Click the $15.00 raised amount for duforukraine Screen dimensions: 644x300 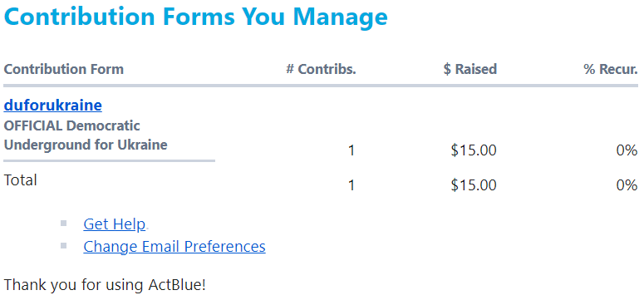click(474, 150)
